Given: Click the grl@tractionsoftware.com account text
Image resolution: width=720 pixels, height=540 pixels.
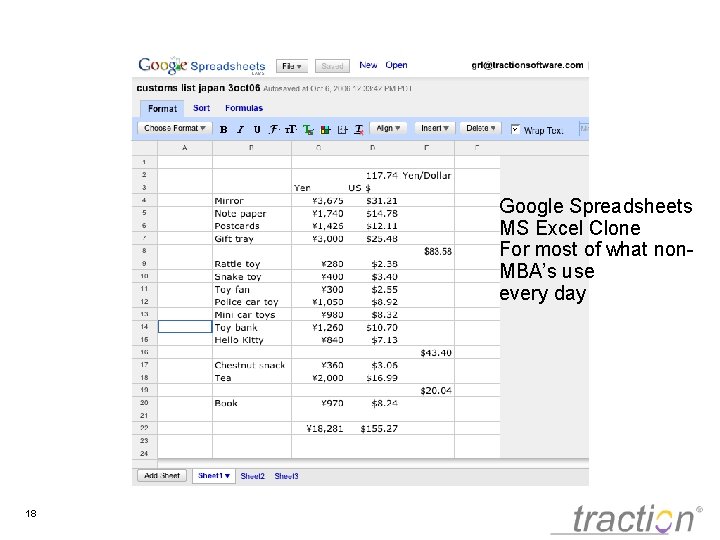Looking at the screenshot, I should (527, 65).
